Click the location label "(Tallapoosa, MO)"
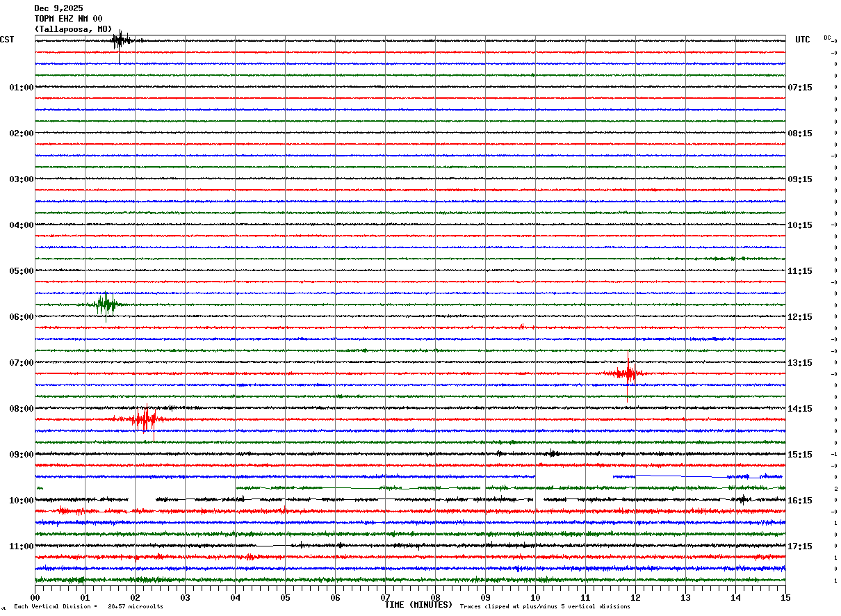841x616 pixels. pos(73,29)
